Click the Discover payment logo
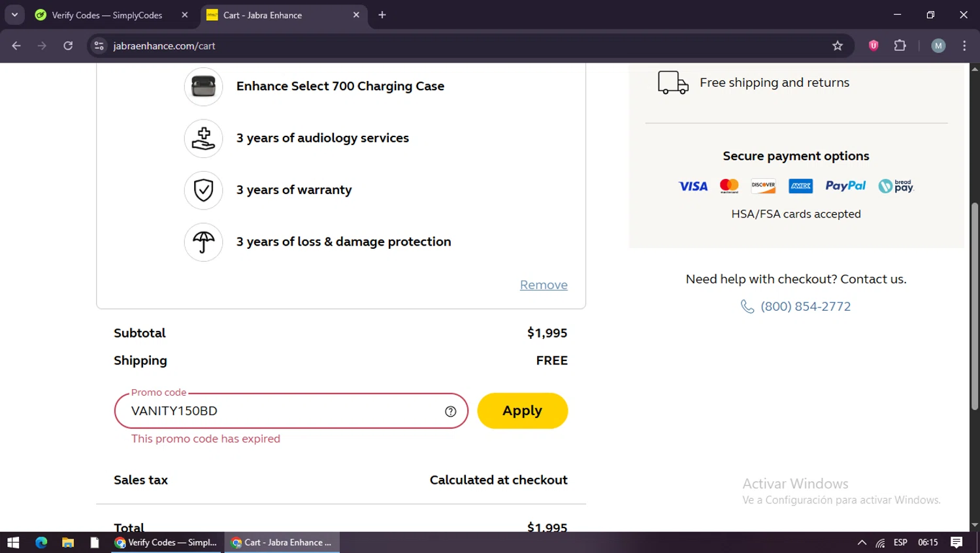Image resolution: width=980 pixels, height=553 pixels. point(763,186)
